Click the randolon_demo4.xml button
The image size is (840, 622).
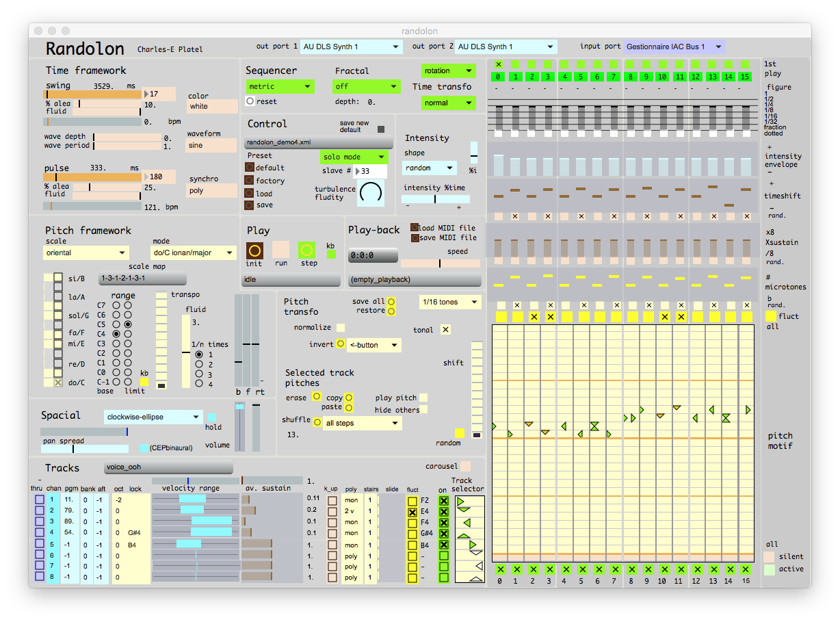tap(319, 142)
